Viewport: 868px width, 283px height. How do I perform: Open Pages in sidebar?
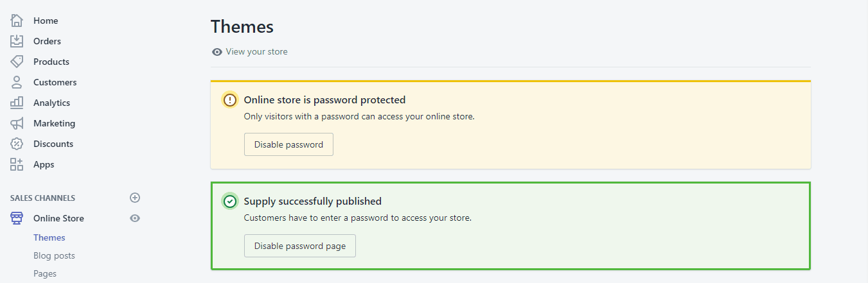(x=45, y=273)
